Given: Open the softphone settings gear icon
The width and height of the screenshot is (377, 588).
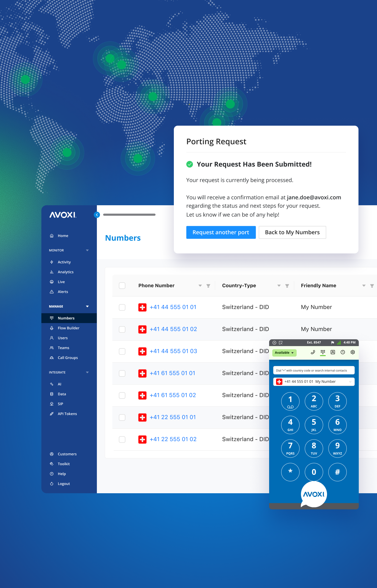Looking at the screenshot, I should click(x=353, y=352).
